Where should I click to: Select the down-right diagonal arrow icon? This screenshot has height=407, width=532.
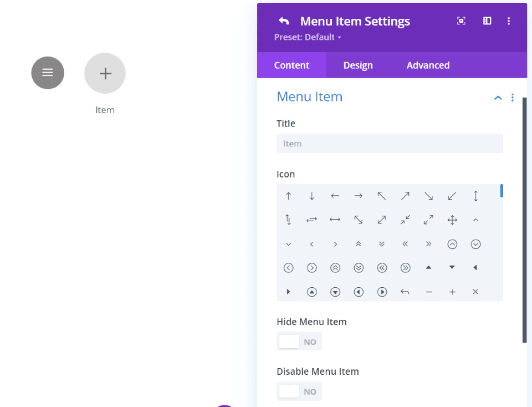(x=428, y=196)
